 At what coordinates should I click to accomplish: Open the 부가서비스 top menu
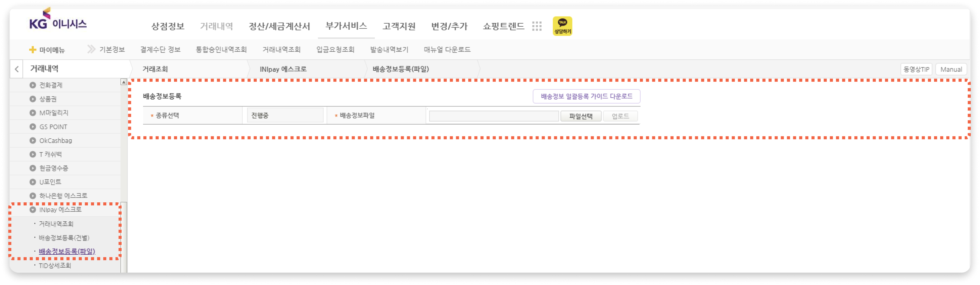[346, 26]
